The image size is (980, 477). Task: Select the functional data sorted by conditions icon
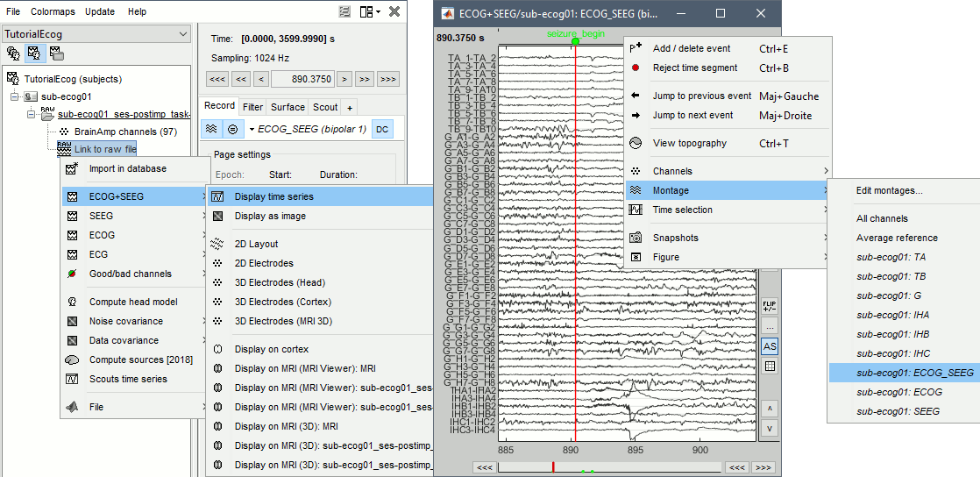coord(56,53)
